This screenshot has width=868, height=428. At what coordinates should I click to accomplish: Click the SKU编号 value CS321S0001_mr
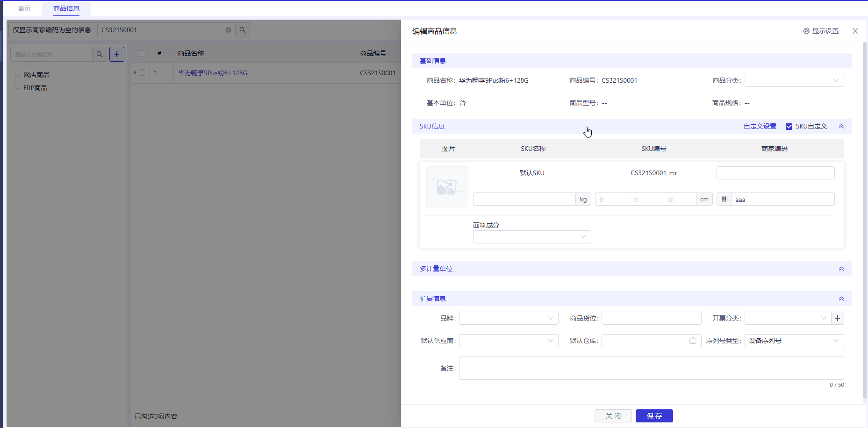pyautogui.click(x=654, y=173)
